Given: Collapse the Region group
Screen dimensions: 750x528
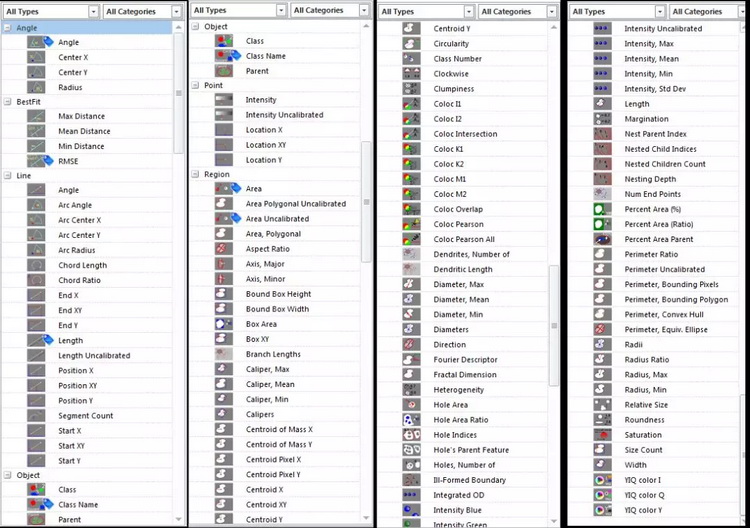Looking at the screenshot, I should click(x=195, y=174).
